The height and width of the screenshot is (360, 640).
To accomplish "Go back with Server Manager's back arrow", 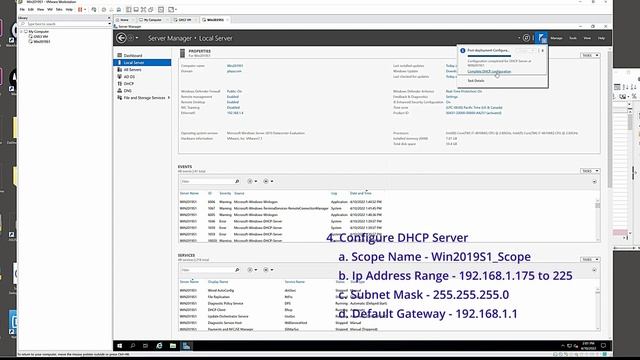I will coord(121,38).
